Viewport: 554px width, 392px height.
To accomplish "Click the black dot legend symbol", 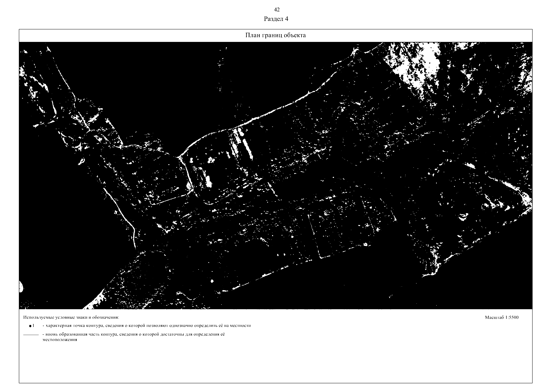I will 30,326.
